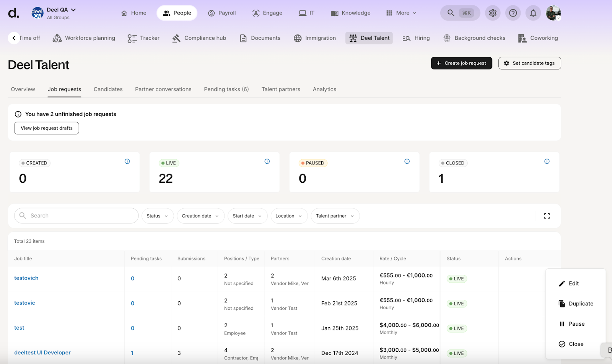Viewport: 612px width, 364px height.
Task: Open Immigration section
Action: click(314, 38)
